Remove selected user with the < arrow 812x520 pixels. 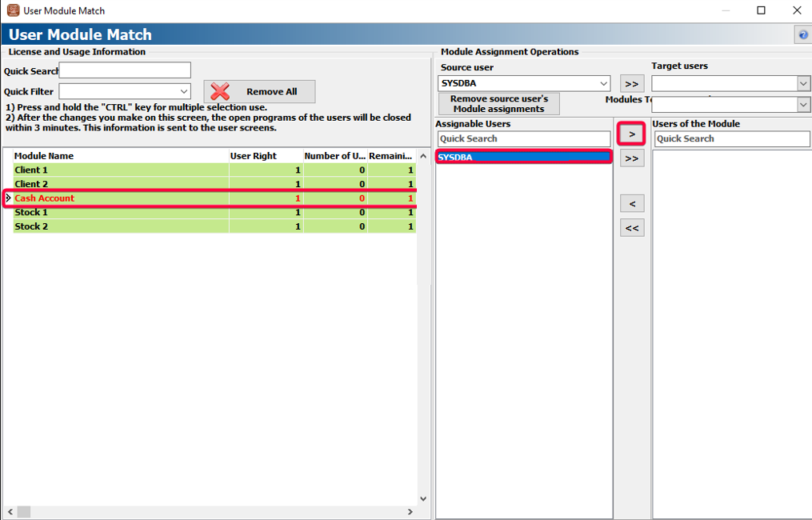tap(632, 204)
